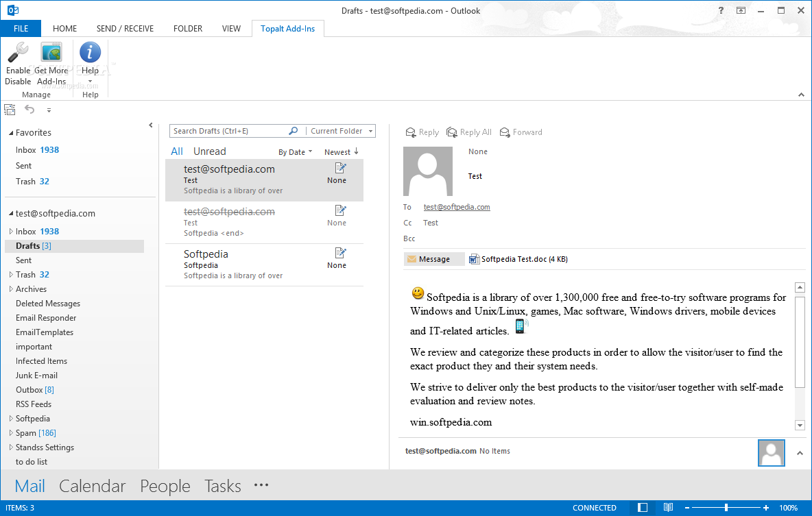812x516 pixels.
Task: Click Reply All in reading pane
Action: [468, 132]
